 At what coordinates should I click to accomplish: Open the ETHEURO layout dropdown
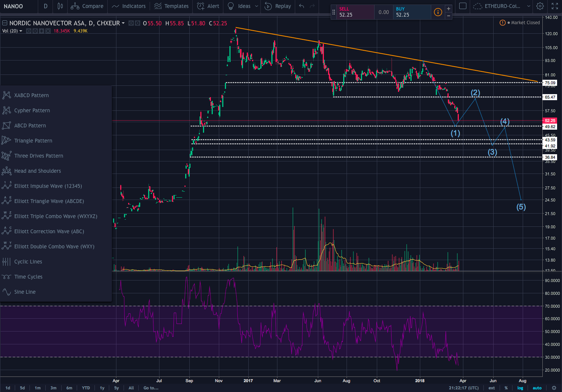(x=528, y=6)
